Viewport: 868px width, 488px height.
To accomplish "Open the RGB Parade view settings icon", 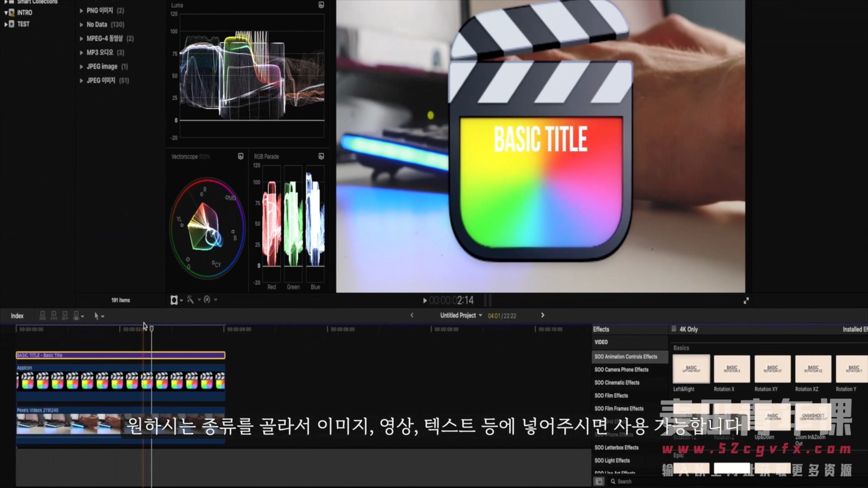I will tap(321, 156).
